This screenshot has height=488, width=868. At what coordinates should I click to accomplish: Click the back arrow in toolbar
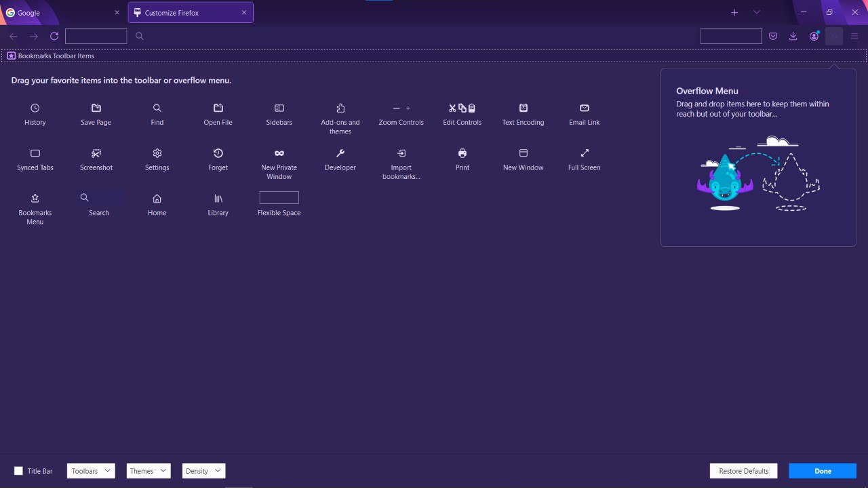(14, 36)
